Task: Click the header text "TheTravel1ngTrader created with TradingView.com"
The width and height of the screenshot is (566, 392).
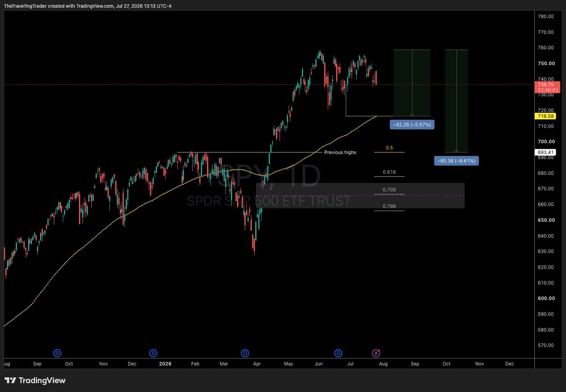Action: [x=60, y=7]
